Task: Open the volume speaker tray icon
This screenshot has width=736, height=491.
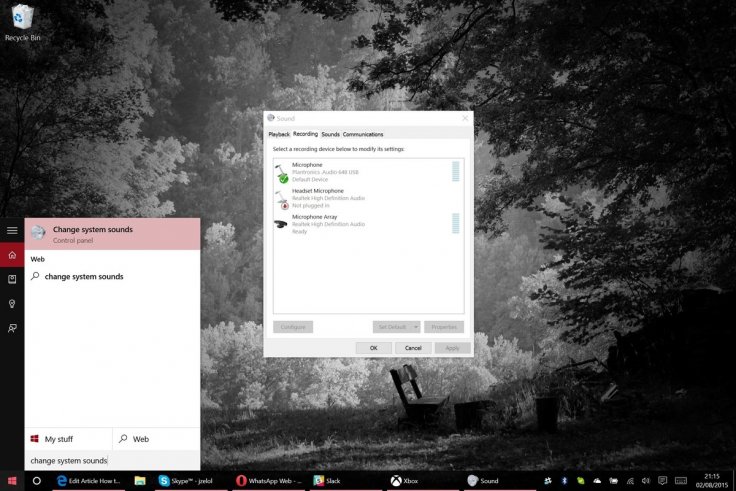Action: tap(645, 481)
